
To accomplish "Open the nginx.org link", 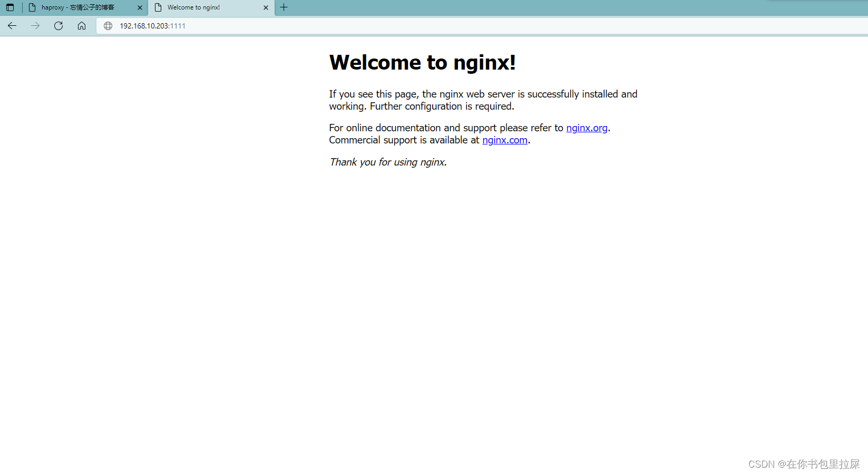I will click(587, 128).
